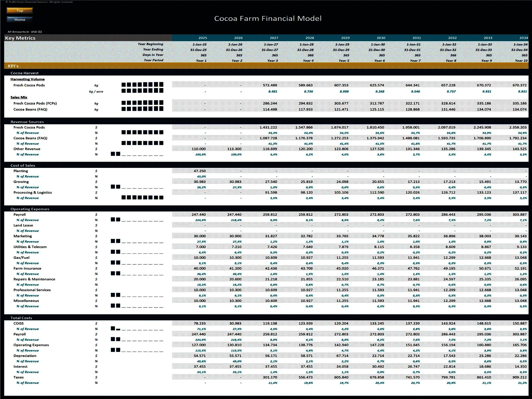This screenshot has height=399, width=532.
Task: Click the Home navigation button
Action: tap(20, 19)
